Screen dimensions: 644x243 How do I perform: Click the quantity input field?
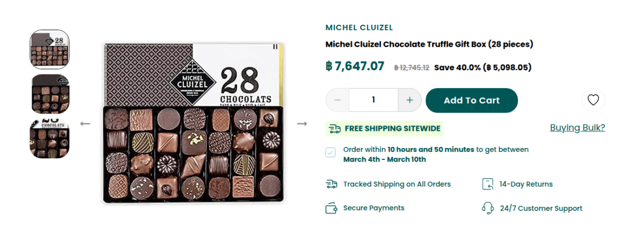point(374,100)
